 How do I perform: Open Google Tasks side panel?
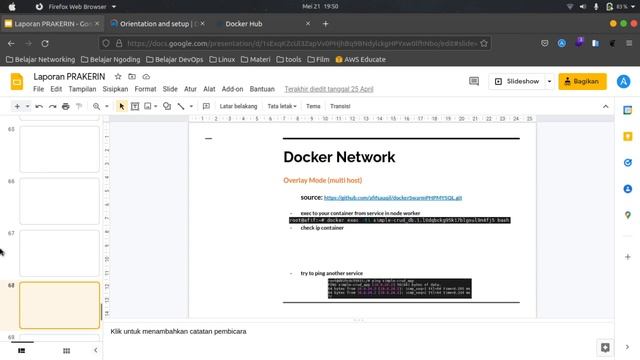coord(628,162)
